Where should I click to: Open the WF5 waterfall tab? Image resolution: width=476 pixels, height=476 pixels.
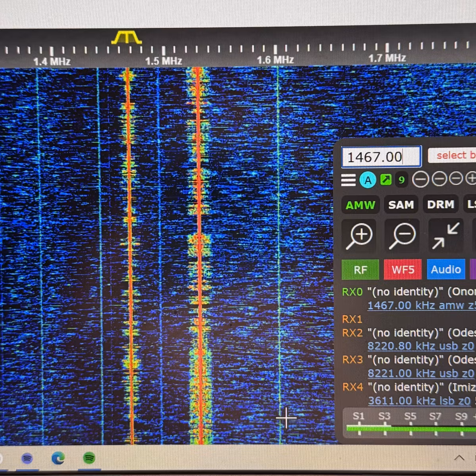(403, 270)
